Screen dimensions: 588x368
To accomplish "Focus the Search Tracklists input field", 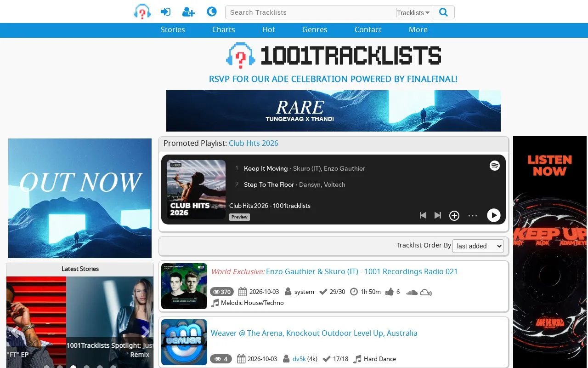I will point(311,12).
